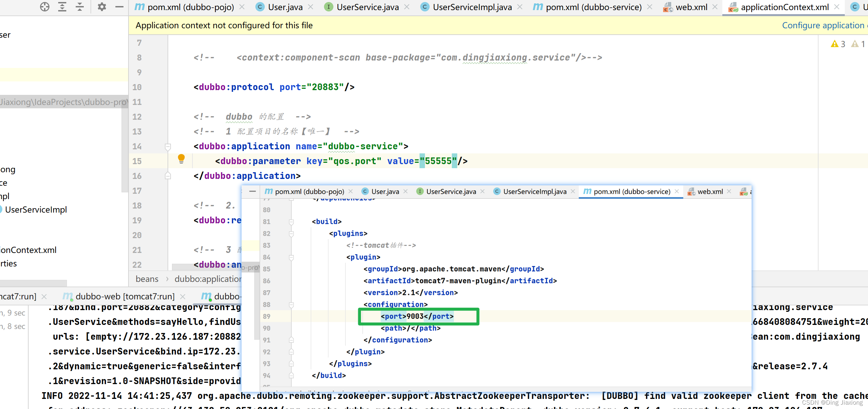
Task: Close web.xml tab in overlay window
Action: pos(729,191)
